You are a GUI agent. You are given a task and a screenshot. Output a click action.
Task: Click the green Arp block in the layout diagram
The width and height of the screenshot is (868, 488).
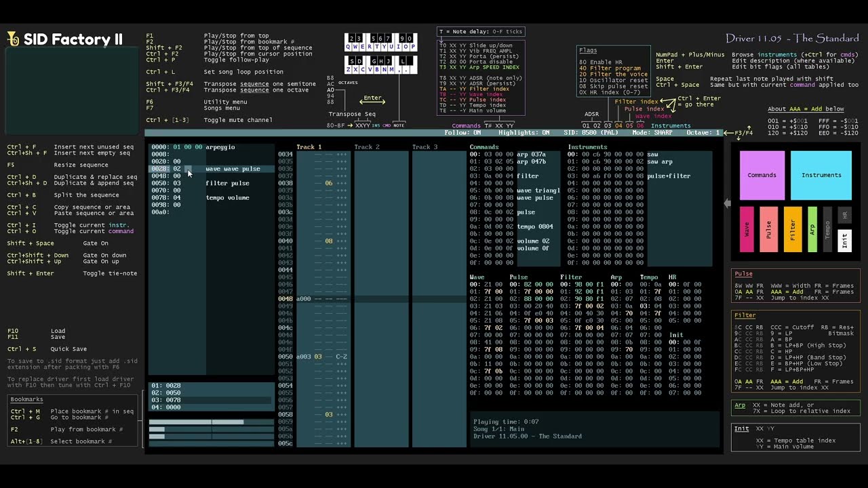tap(812, 230)
